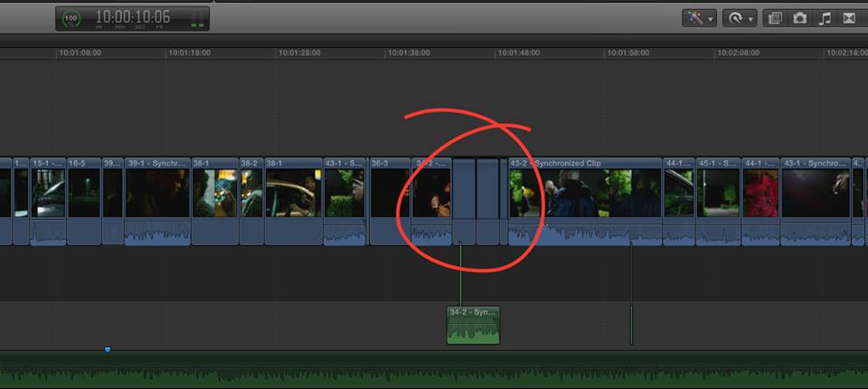The height and width of the screenshot is (389, 868).
Task: Select the 39-1 - Synchr... clip
Action: point(157,201)
